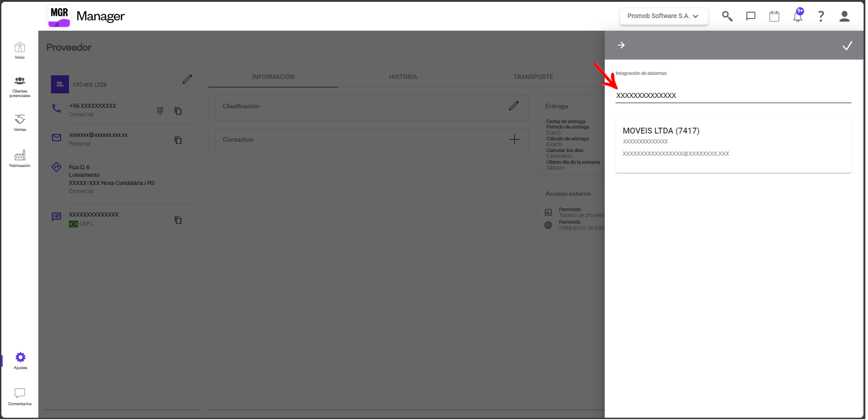Open the notifications bell
Viewport: 868px width, 420px height.
tap(798, 16)
